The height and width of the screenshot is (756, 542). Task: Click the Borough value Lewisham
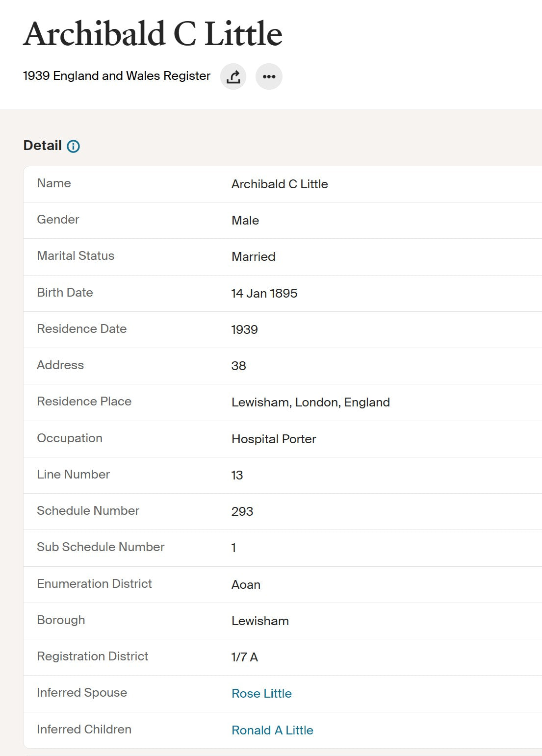click(x=260, y=621)
